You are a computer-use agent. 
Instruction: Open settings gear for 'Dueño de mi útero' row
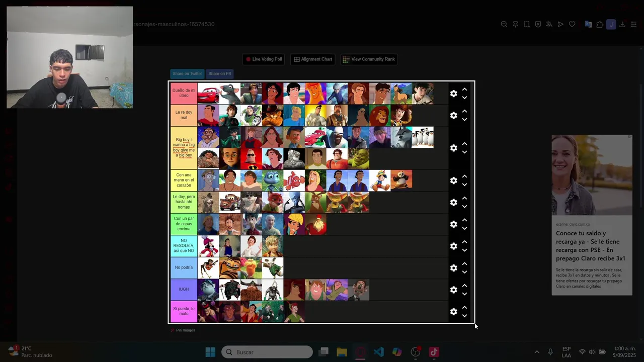pos(453,94)
